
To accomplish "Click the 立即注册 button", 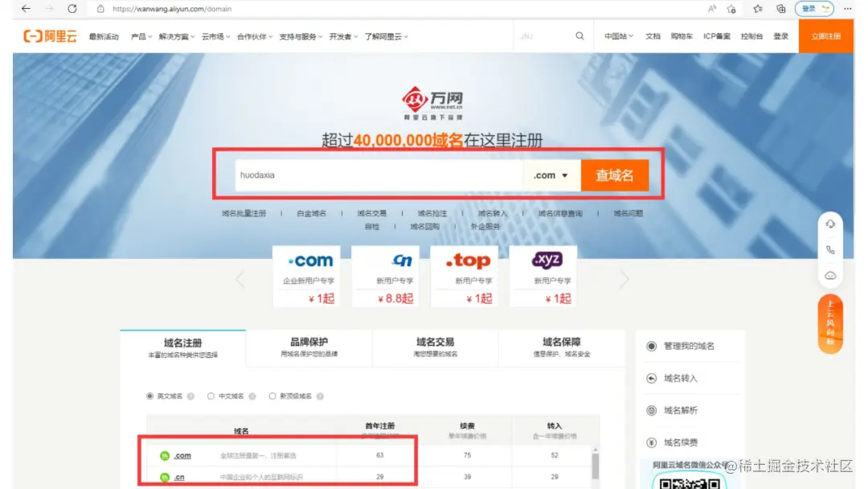I will (x=826, y=36).
